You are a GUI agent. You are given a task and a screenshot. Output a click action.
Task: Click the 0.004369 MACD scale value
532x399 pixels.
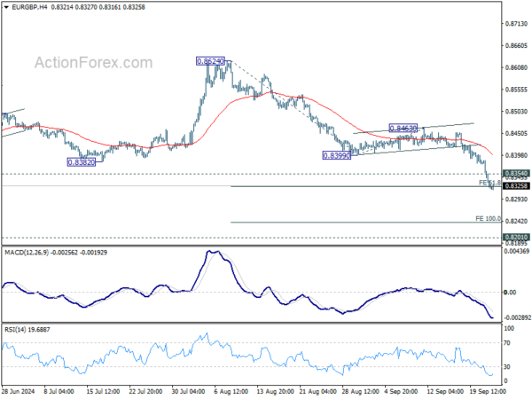[517, 252]
